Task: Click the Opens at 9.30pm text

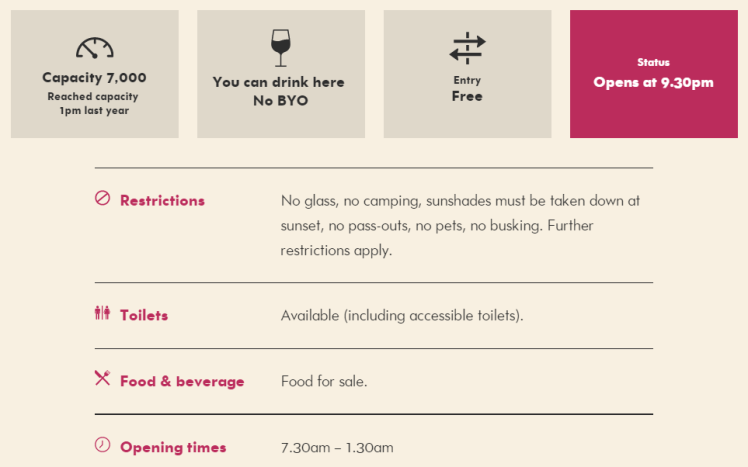Action: (x=653, y=82)
